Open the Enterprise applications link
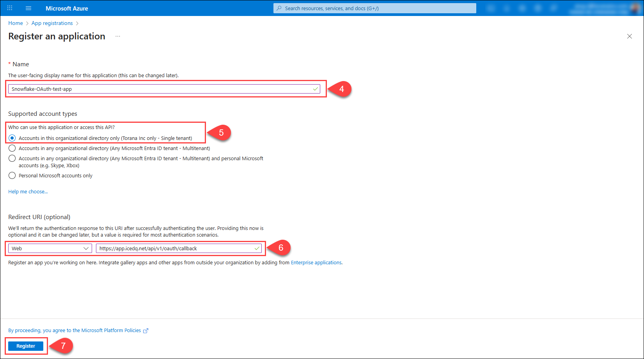 [316, 262]
